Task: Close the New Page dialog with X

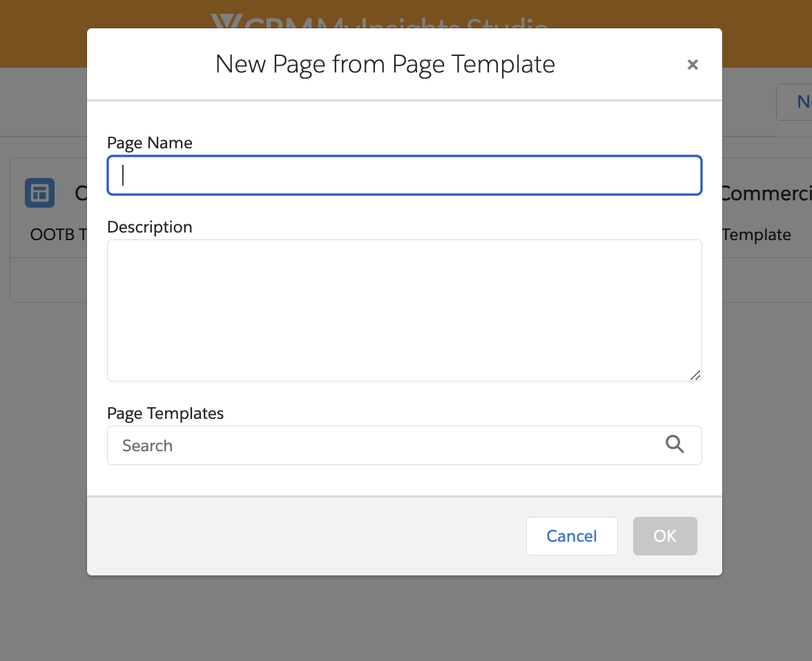Action: 693,65
